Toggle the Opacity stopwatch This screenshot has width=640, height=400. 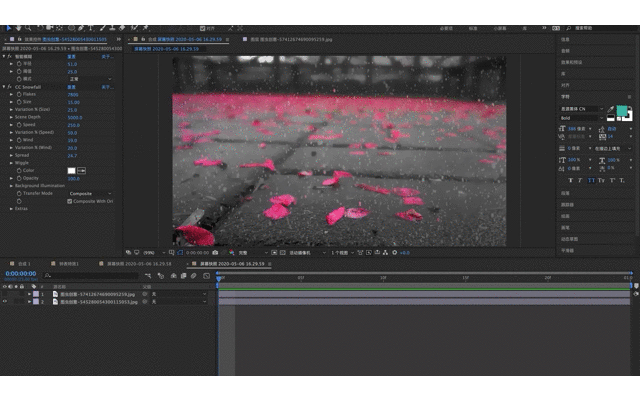(x=19, y=178)
